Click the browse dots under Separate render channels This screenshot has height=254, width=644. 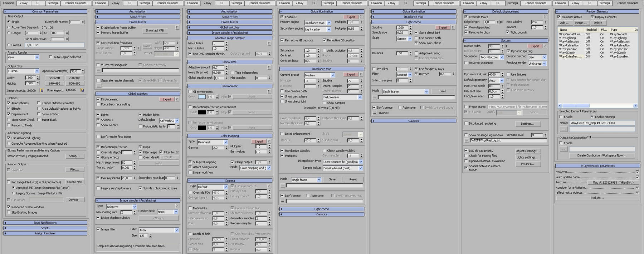pyautogui.click(x=99, y=86)
